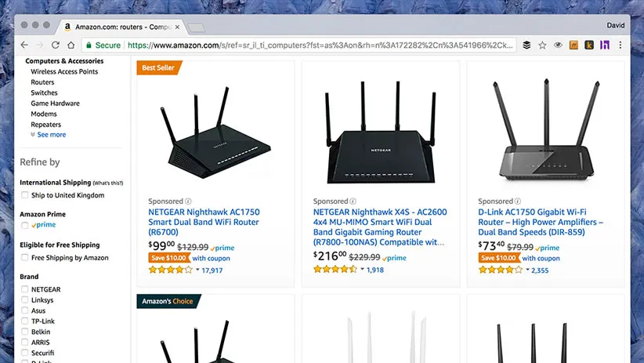The image size is (644, 363).
Task: Open rating dropdown arrow for NETGEAR R6700
Action: [197, 270]
